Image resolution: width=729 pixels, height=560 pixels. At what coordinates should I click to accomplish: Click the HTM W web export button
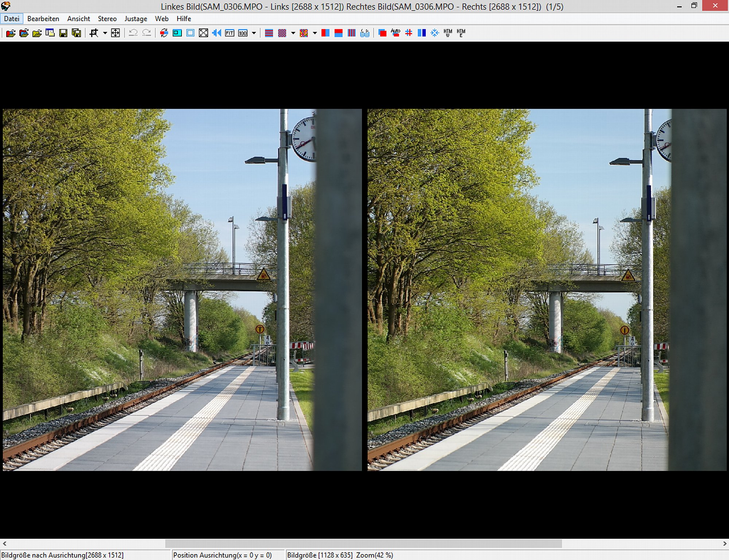448,33
